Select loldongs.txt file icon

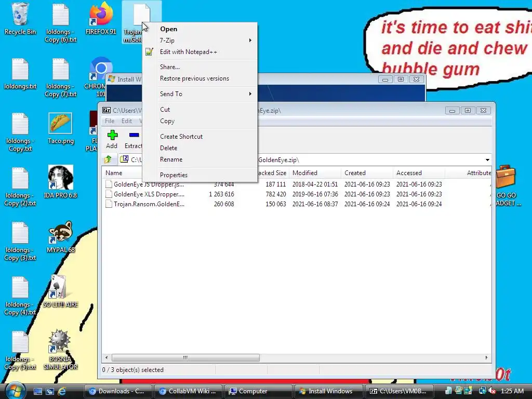[x=20, y=74]
